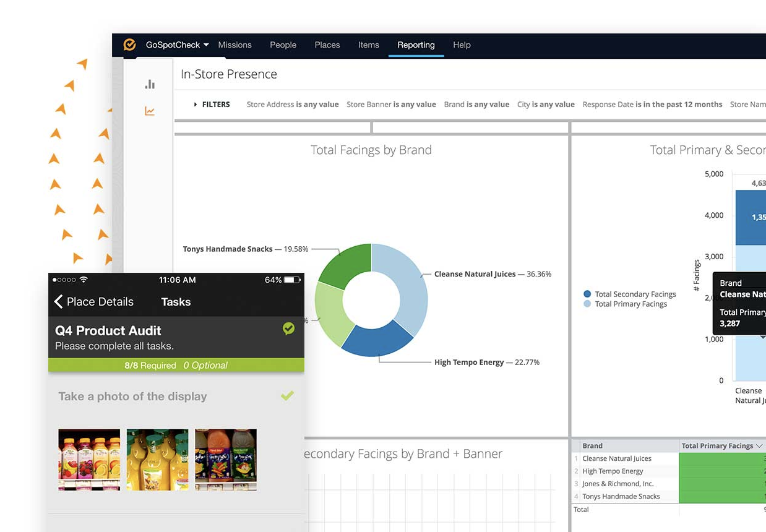Click the Store Address is any value filter

click(x=293, y=105)
